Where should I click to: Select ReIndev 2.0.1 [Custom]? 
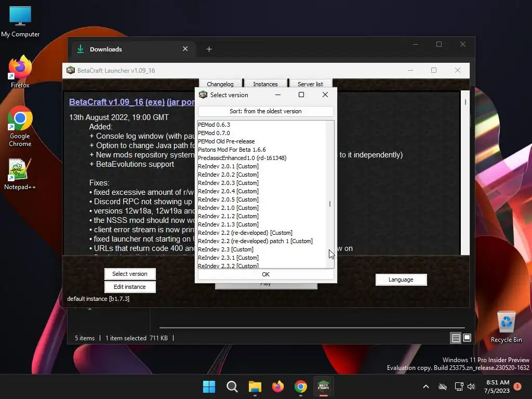pyautogui.click(x=262, y=166)
